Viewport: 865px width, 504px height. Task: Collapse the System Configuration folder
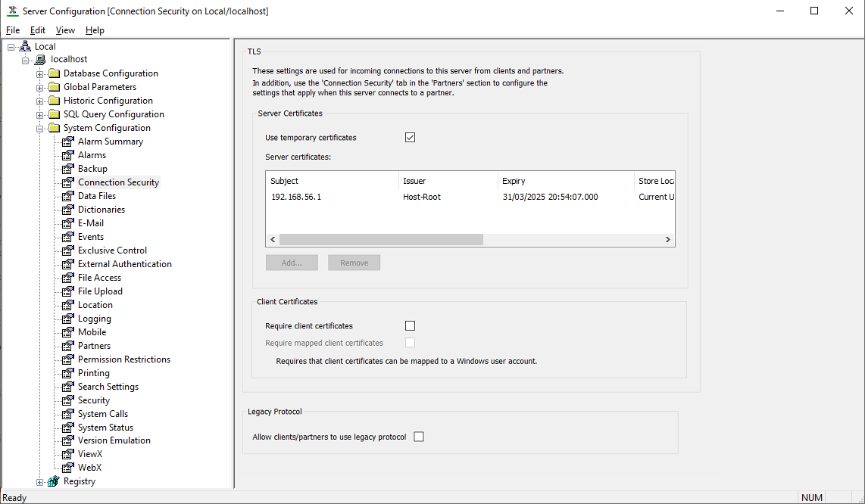pyautogui.click(x=40, y=128)
